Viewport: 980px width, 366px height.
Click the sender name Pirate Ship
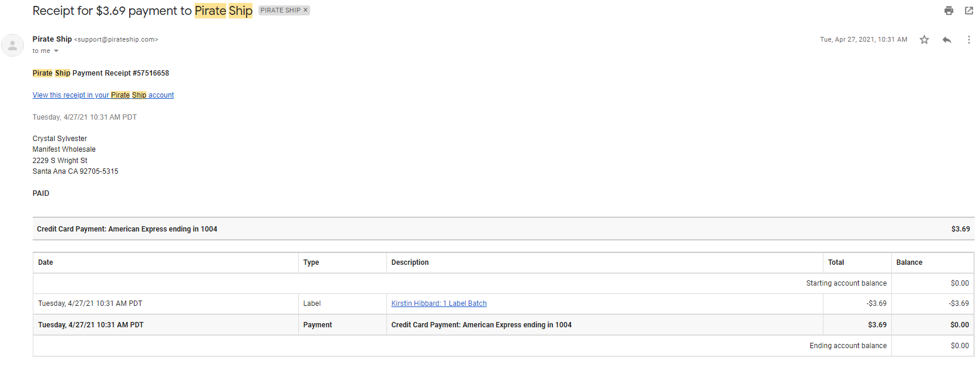[52, 39]
